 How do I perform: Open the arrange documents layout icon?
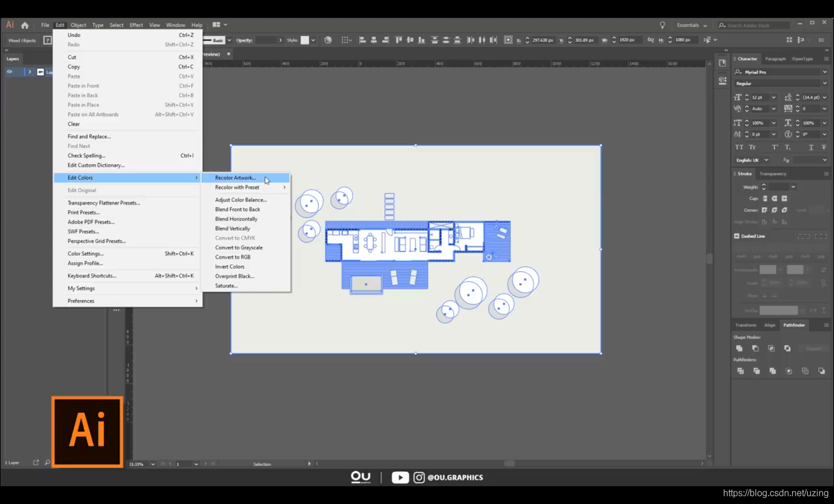click(x=217, y=25)
